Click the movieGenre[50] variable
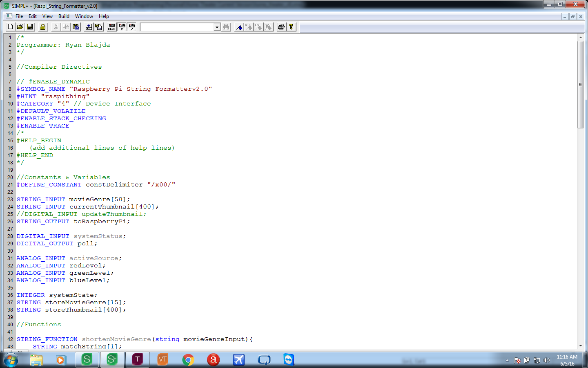This screenshot has height=368, width=588. tap(98, 199)
